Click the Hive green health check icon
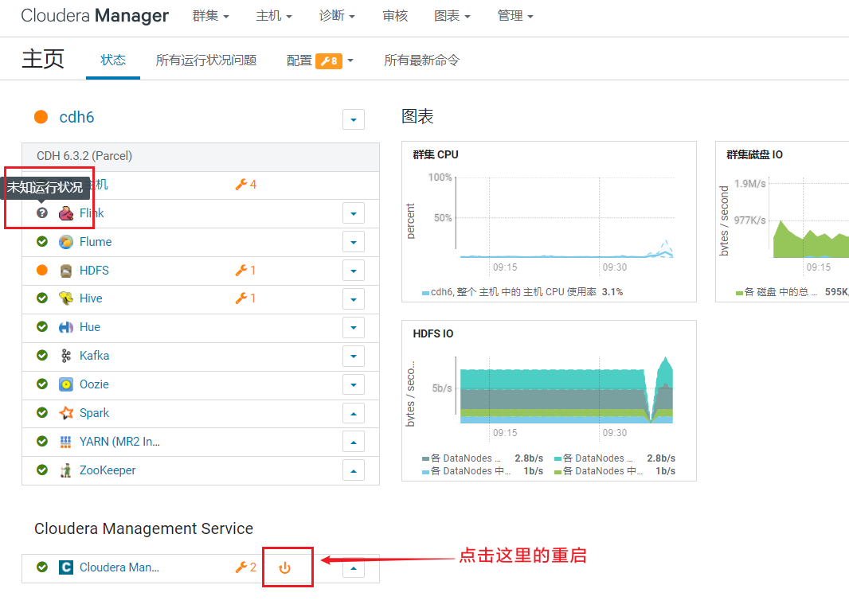This screenshot has width=849, height=616. 42,298
